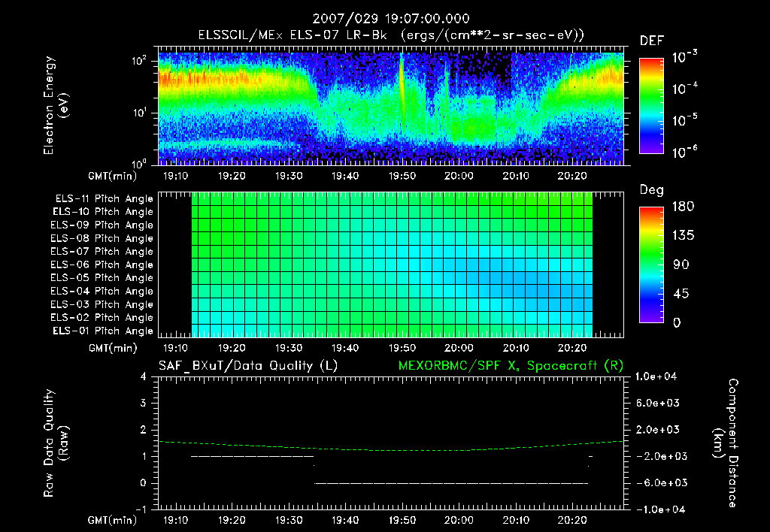Click ELS-06 Pitch Angle row label
Viewport: 770px width, 532px height.
(x=102, y=265)
